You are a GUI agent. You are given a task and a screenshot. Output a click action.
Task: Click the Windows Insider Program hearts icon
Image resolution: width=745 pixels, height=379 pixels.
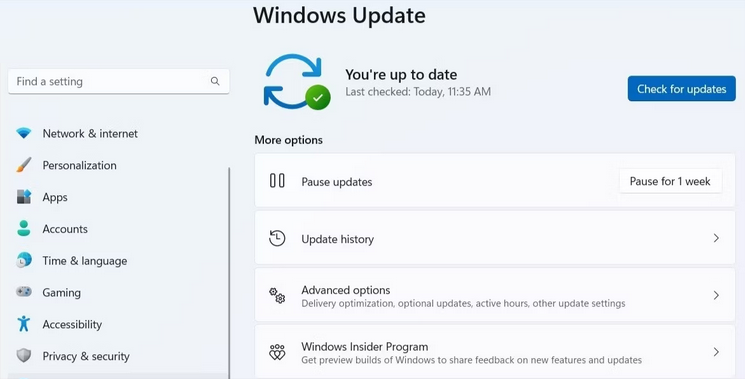tap(277, 352)
